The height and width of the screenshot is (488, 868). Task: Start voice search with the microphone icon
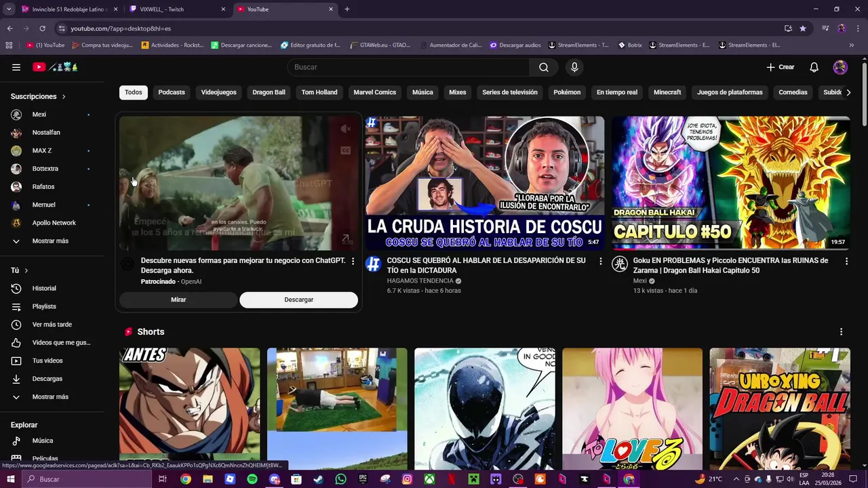(x=574, y=67)
